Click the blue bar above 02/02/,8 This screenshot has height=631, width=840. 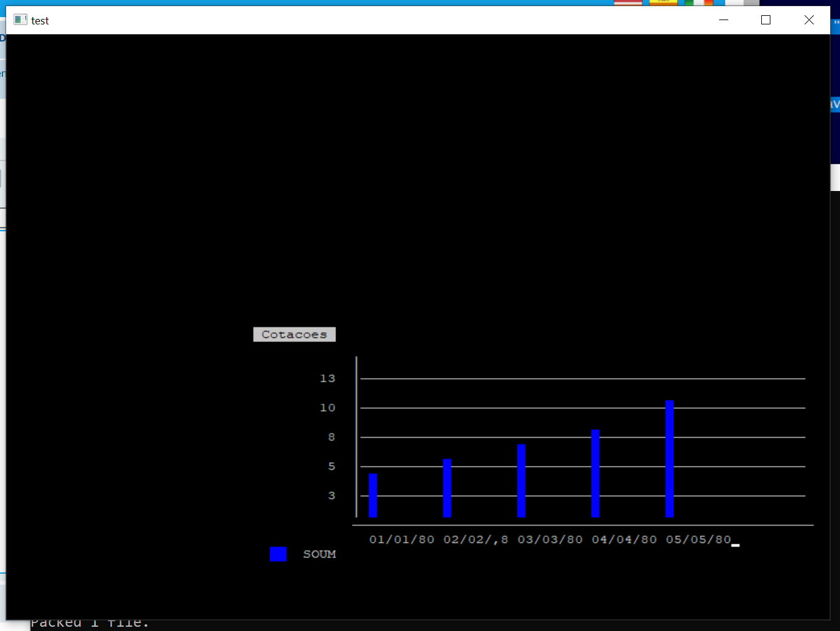tap(447, 488)
